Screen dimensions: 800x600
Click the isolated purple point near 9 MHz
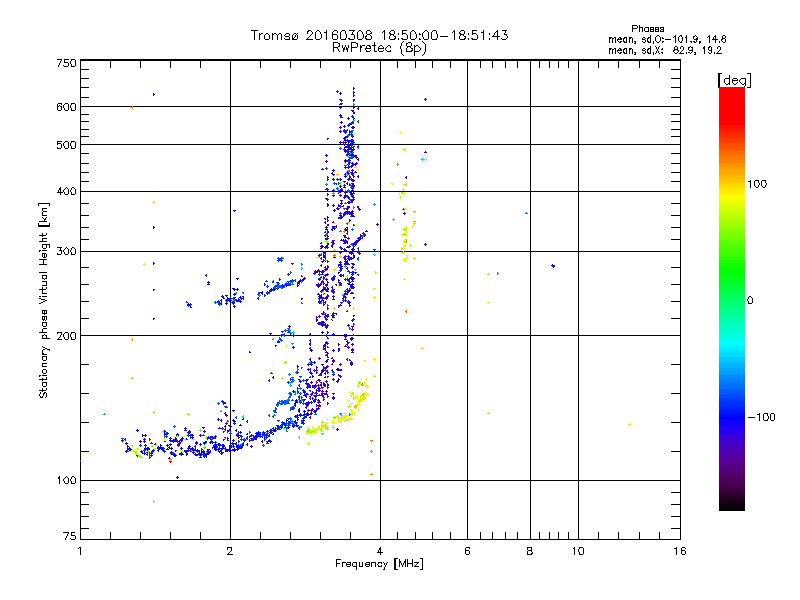point(553,266)
